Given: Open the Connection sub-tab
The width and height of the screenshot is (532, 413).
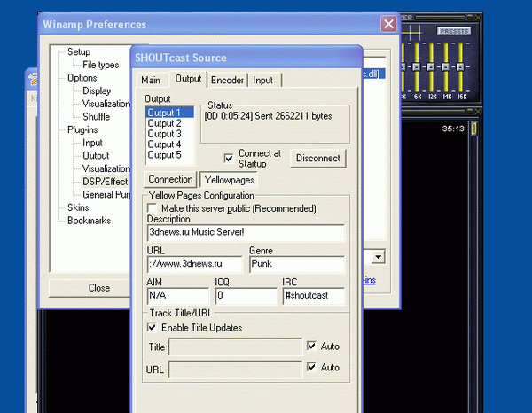Looking at the screenshot, I should pos(170,179).
